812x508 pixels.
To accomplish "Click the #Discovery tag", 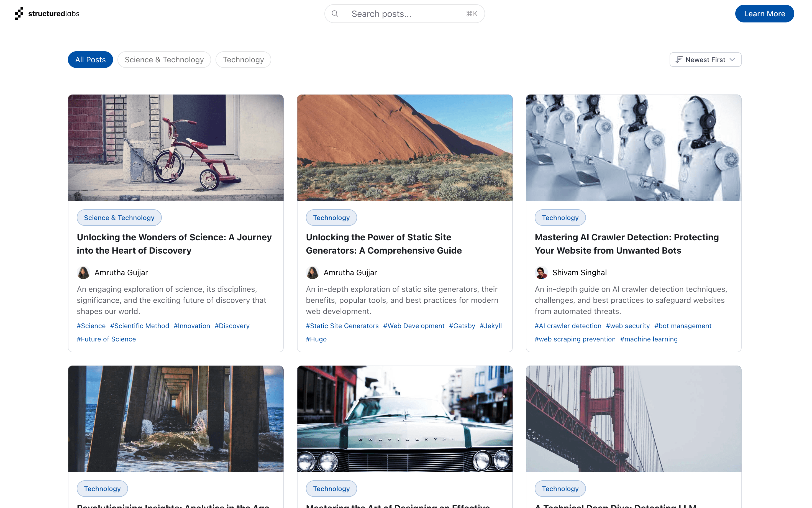I will (232, 326).
